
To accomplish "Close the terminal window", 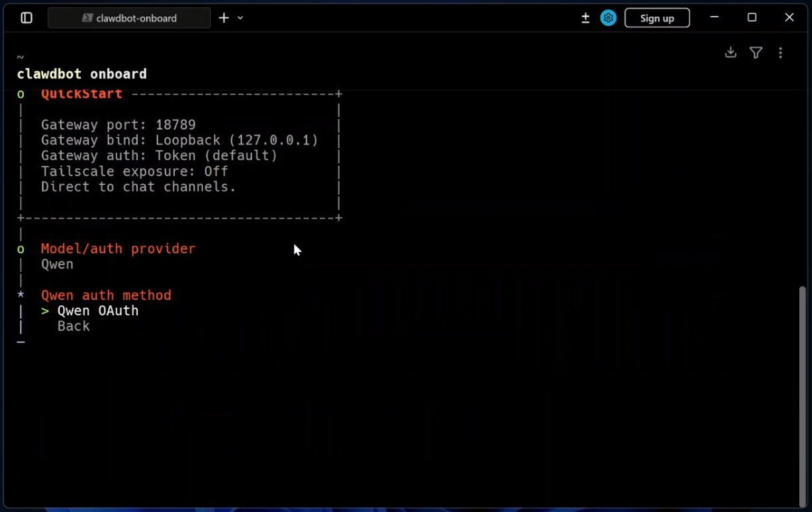I will click(789, 18).
